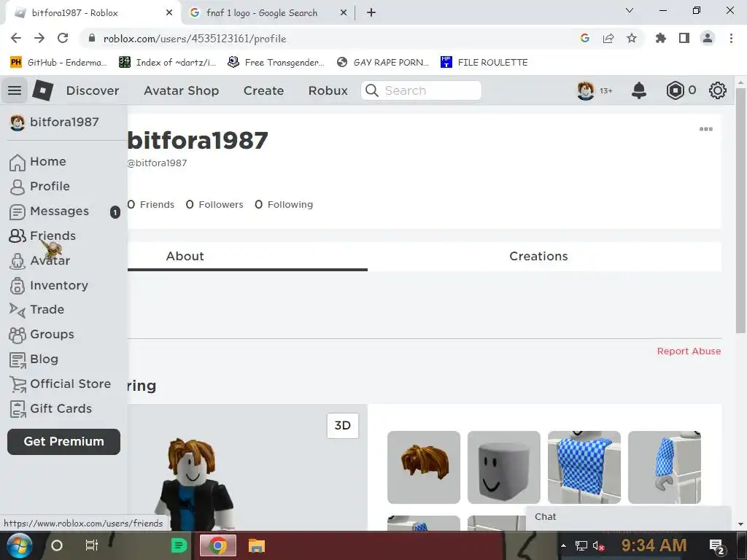Viewport: 747px width, 560px height.
Task: Close the bitfora1987 Roblox tab
Action: pos(169,13)
